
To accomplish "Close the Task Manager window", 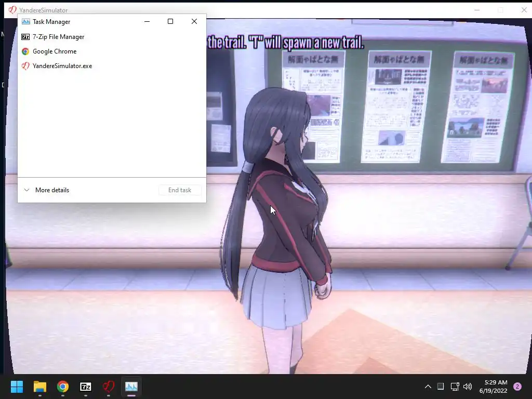I will pos(194,21).
